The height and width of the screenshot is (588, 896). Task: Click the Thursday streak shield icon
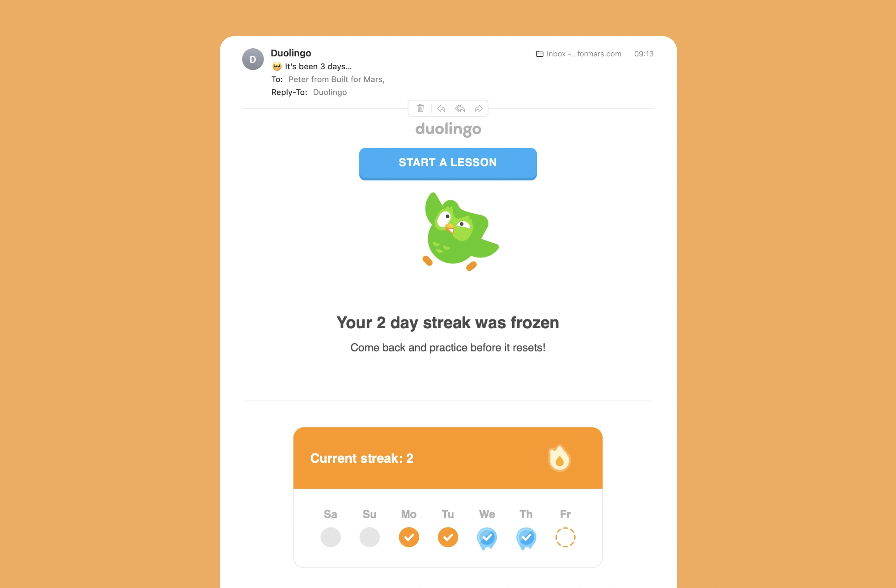tap(525, 538)
